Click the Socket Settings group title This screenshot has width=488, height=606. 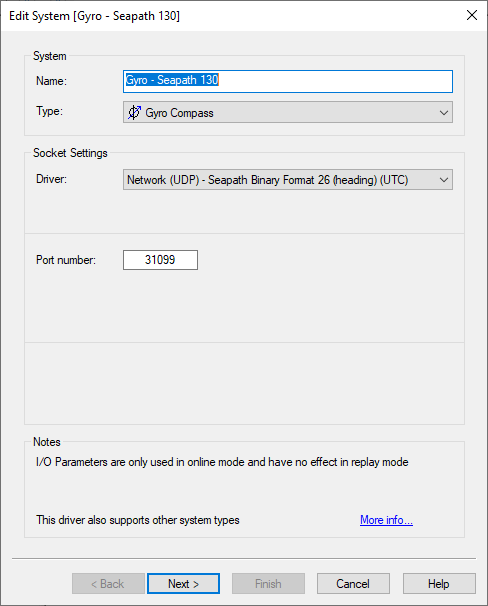(x=70, y=153)
